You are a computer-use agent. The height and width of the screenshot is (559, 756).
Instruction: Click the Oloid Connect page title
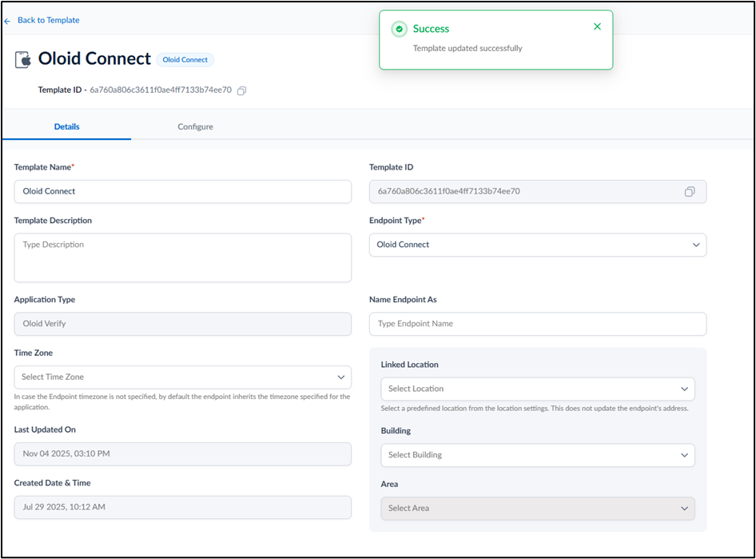(94, 59)
